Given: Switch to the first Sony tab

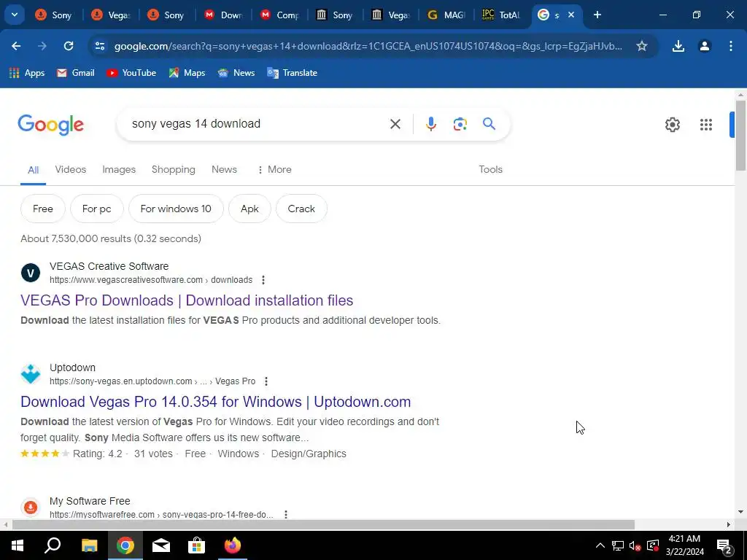Looking at the screenshot, I should coord(54,15).
